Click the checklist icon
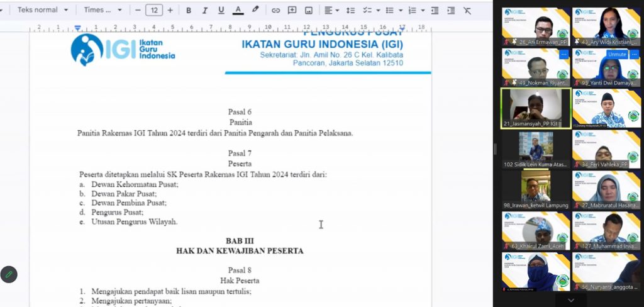644x307 pixels. point(367,11)
